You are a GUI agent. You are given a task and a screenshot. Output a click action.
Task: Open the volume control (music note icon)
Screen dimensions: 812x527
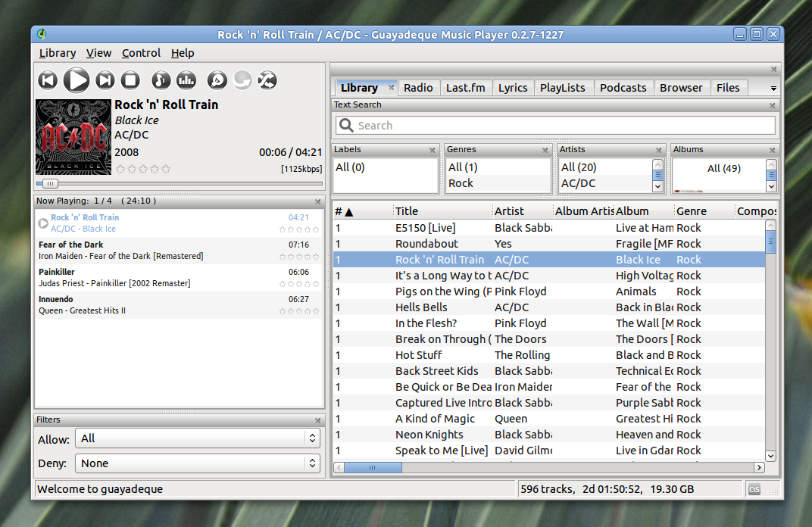pos(161,81)
